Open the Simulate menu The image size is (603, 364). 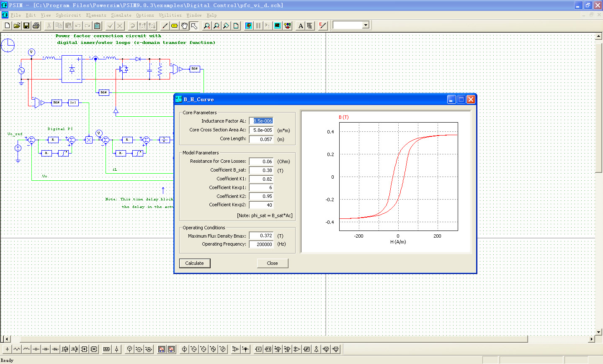(121, 15)
